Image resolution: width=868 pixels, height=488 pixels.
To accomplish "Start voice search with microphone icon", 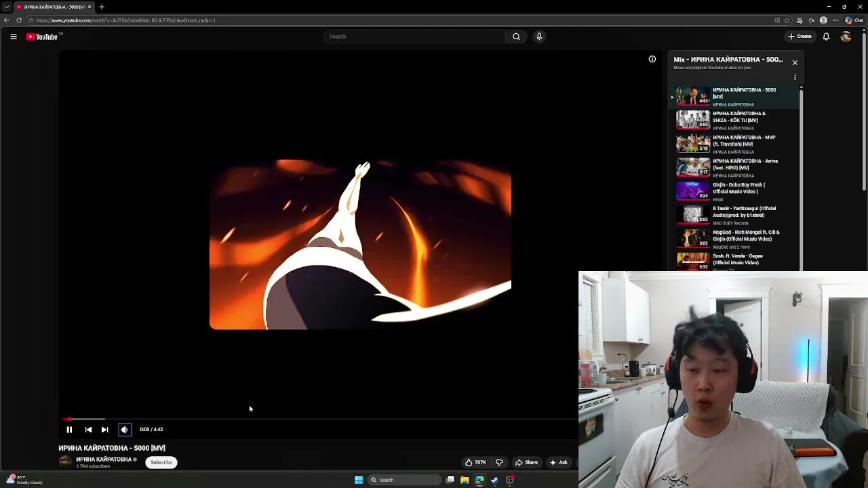I will 539,37.
